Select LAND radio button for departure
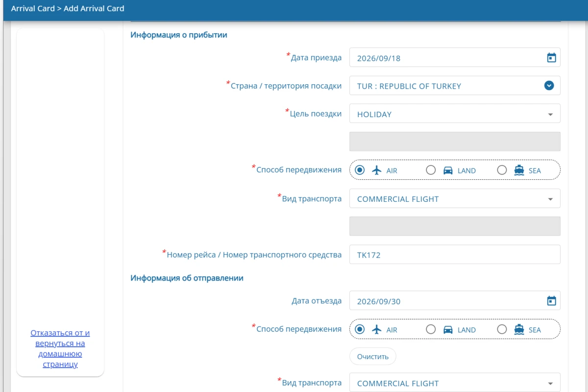Viewport: 588px width, 392px height. [x=431, y=329]
